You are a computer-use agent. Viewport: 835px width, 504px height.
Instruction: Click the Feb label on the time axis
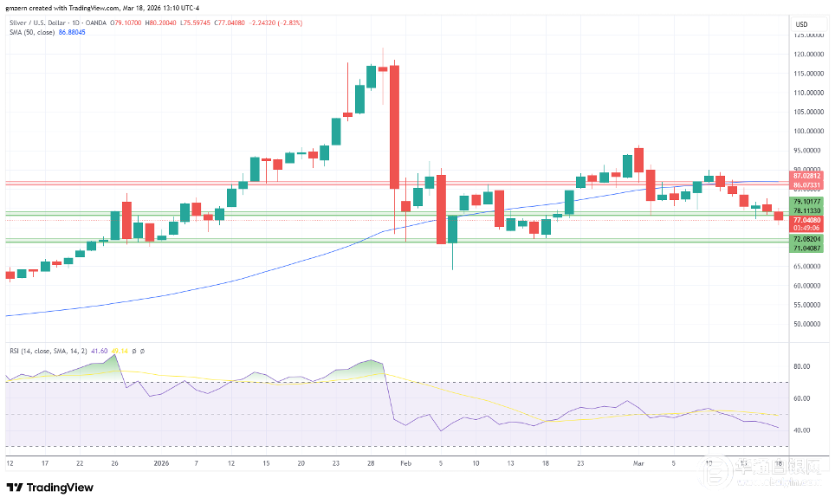405,463
